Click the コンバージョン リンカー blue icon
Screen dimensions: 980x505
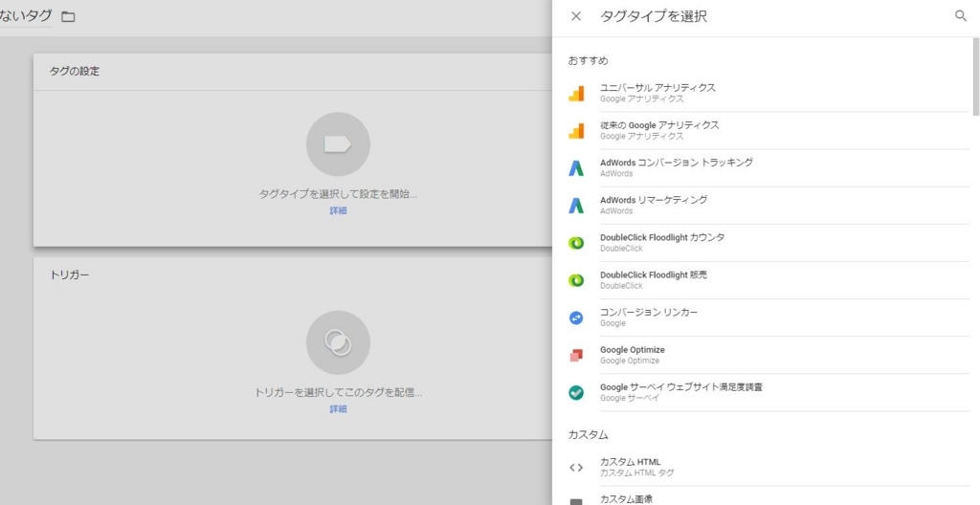pyautogui.click(x=575, y=318)
